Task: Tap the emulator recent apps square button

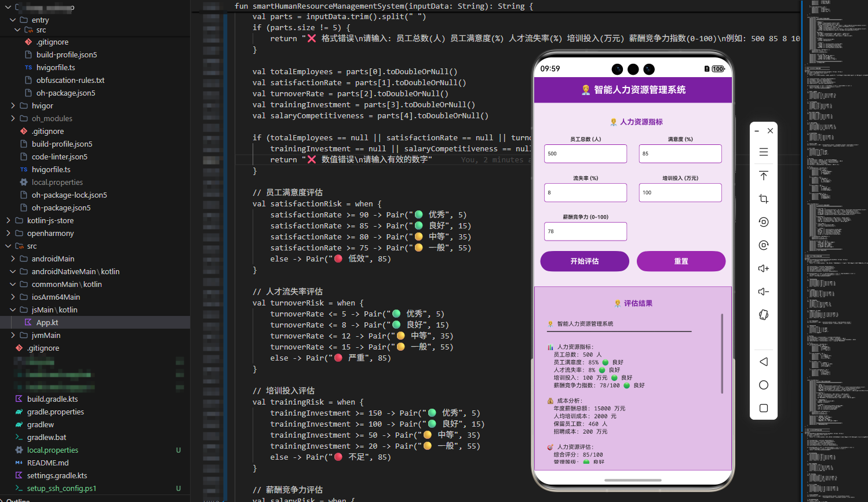Action: (764, 408)
